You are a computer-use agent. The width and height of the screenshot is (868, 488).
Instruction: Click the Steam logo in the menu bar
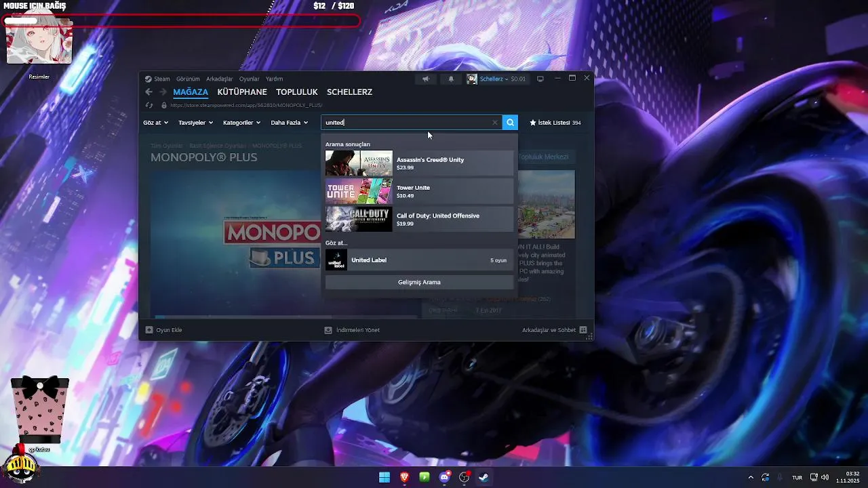click(x=149, y=79)
